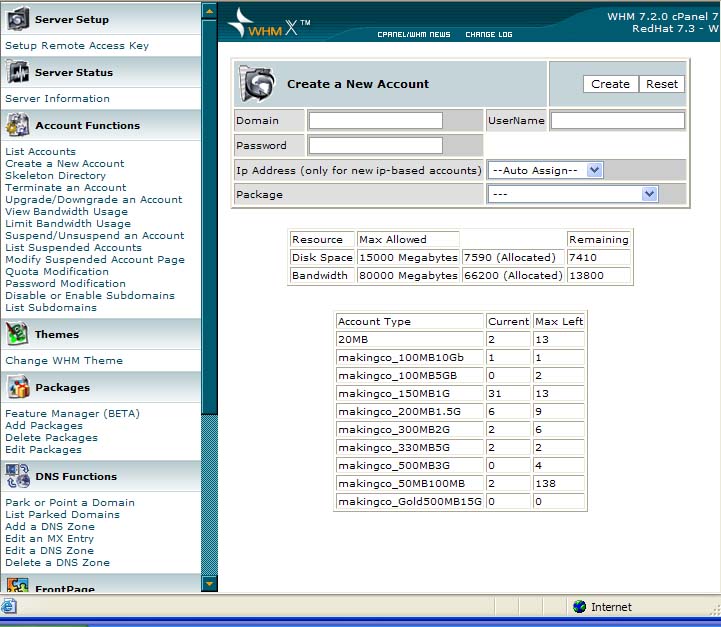Image resolution: width=721 pixels, height=627 pixels.
Task: Click the Create button
Action: pyautogui.click(x=610, y=84)
